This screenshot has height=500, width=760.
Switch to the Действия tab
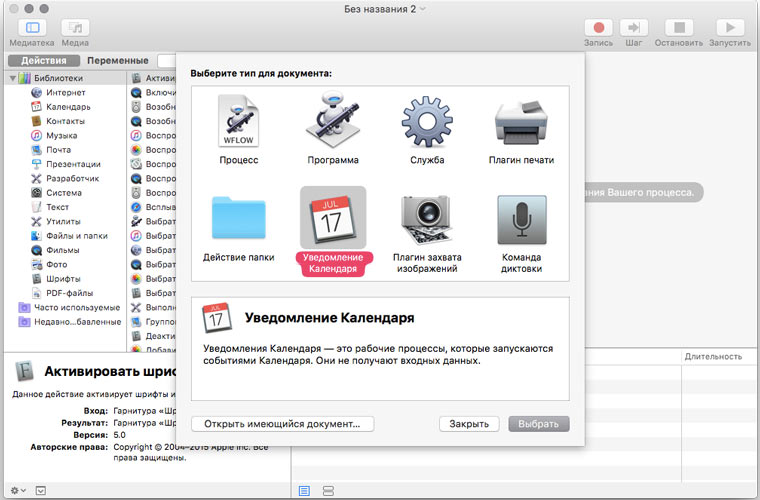44,61
